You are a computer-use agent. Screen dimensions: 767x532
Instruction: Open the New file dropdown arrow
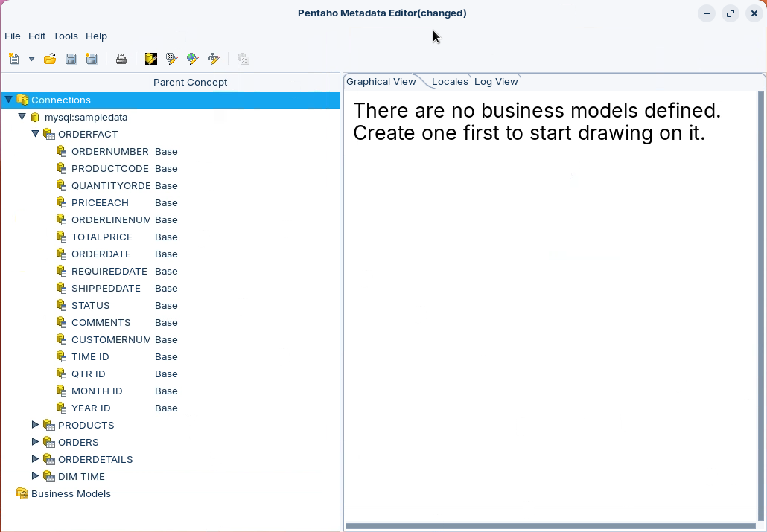[31, 59]
